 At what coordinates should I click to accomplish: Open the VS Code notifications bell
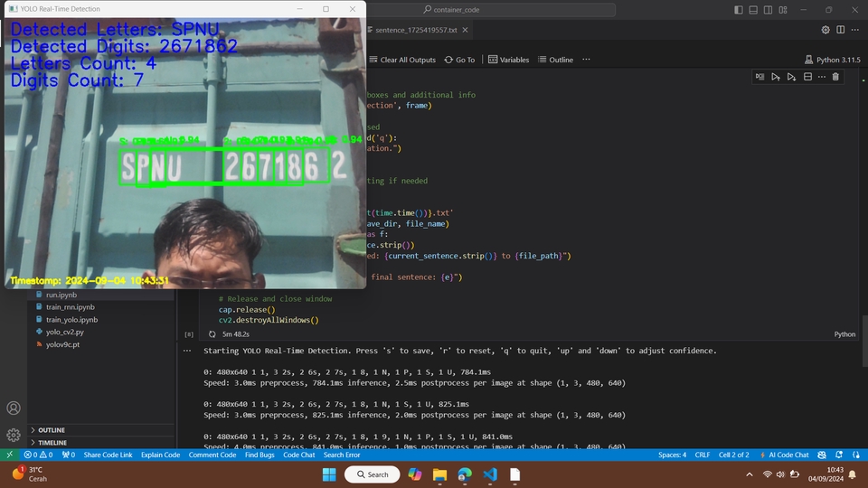(839, 455)
